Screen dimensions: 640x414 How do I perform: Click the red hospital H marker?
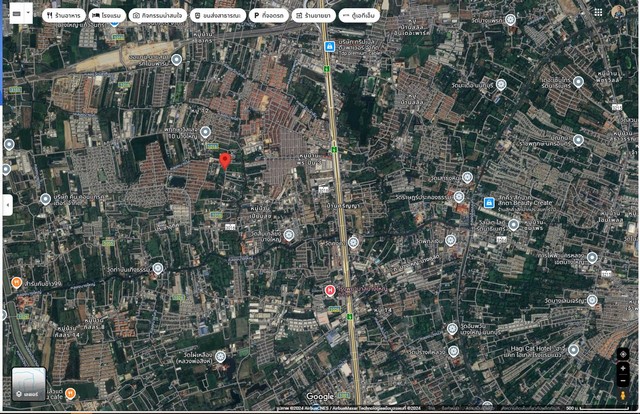tap(330, 290)
